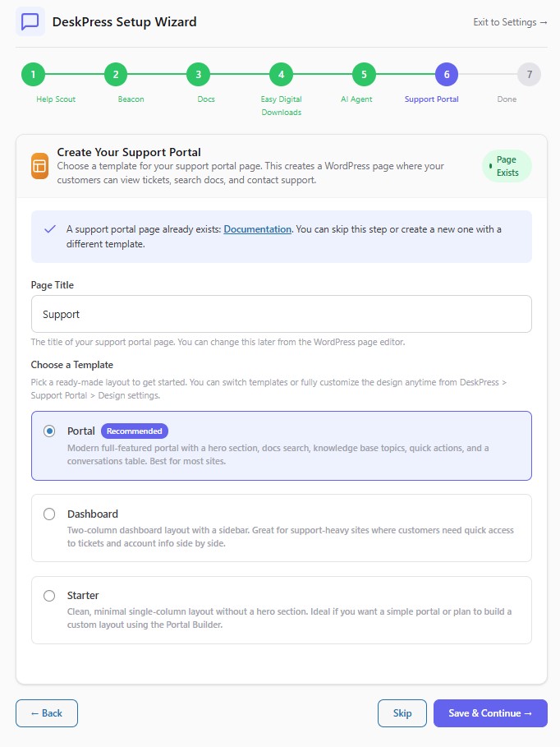Click the Page Exists status badge
560x747 pixels.
click(507, 166)
